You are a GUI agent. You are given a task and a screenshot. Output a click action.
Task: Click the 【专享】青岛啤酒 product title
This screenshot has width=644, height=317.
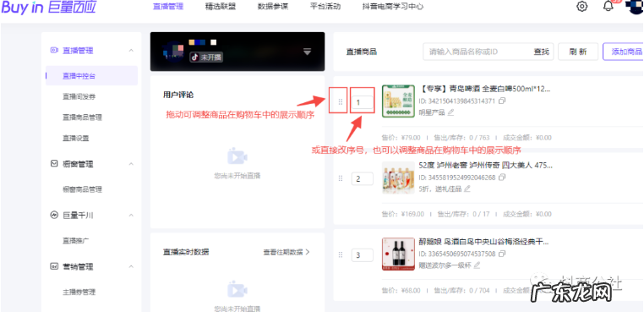(x=485, y=89)
